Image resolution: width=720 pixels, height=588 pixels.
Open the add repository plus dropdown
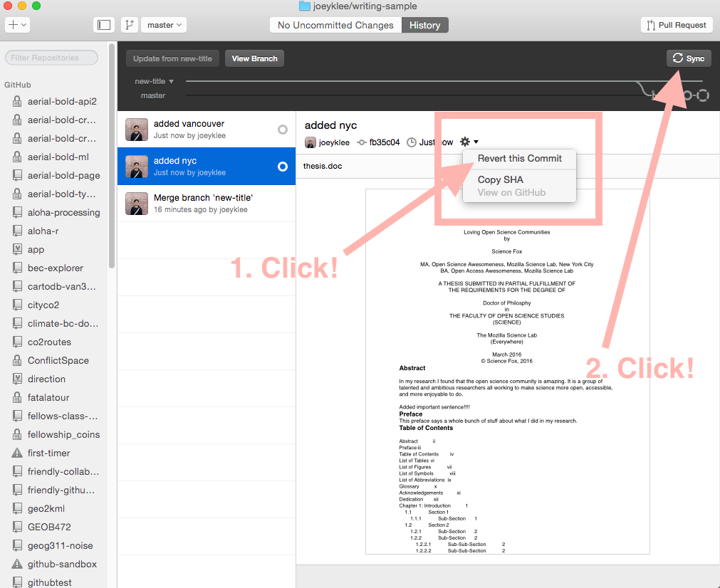pos(18,25)
